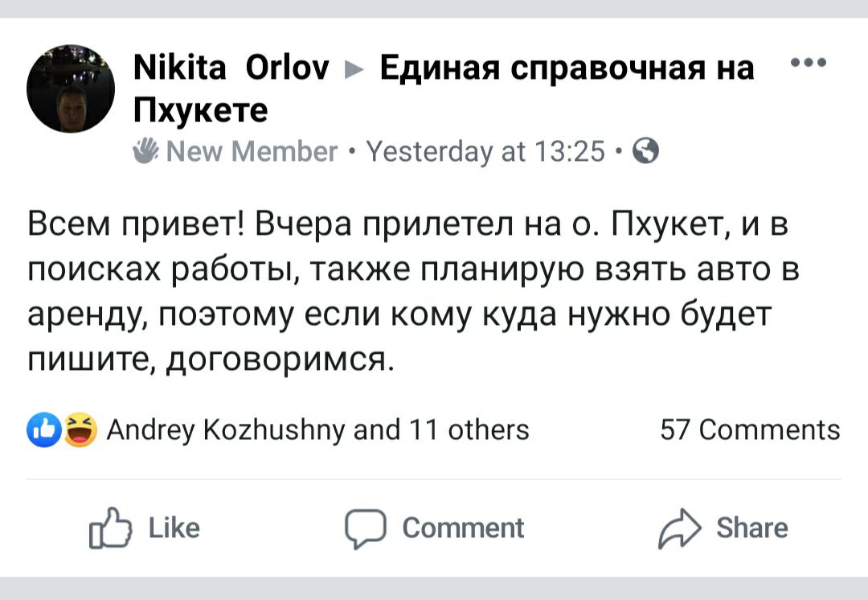Open the 57 Comments link

(749, 430)
